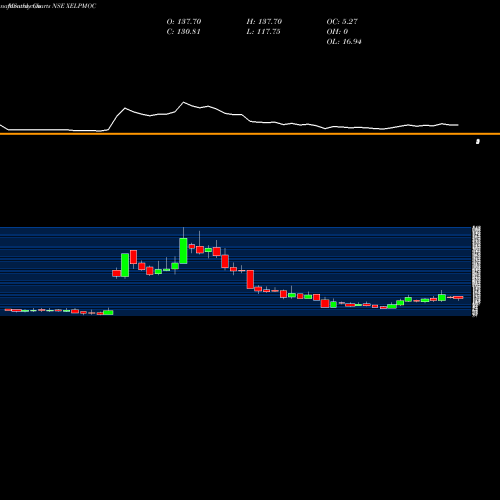Select the open value 'O: 137.70'

pos(184,22)
